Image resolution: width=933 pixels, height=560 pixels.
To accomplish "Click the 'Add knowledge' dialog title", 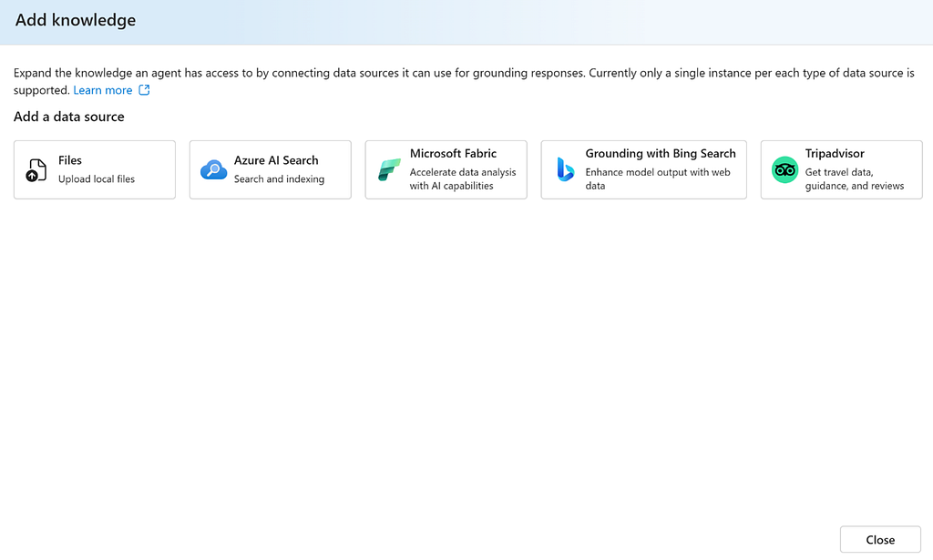I will coord(76,20).
